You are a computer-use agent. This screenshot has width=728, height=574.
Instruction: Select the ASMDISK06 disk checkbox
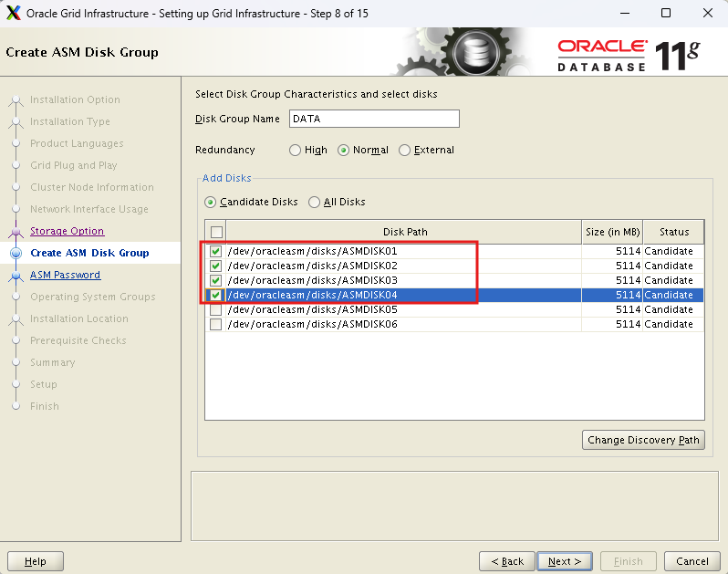tap(215, 324)
